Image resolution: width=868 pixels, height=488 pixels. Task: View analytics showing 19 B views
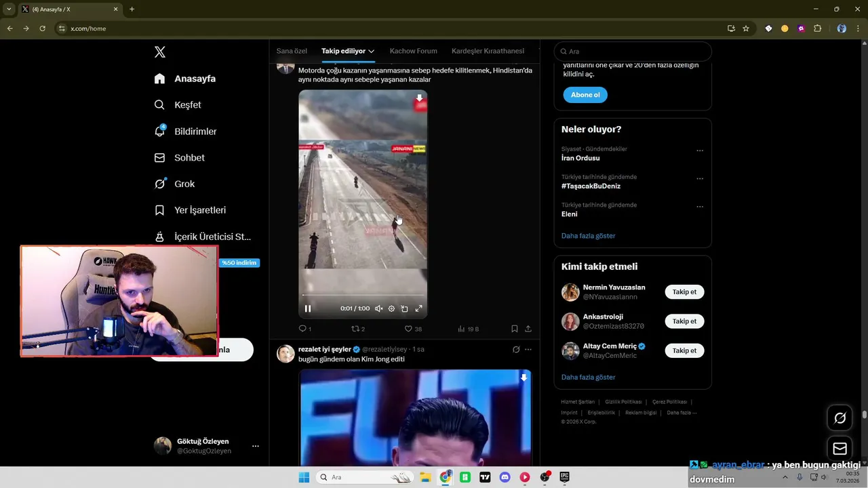coord(468,329)
